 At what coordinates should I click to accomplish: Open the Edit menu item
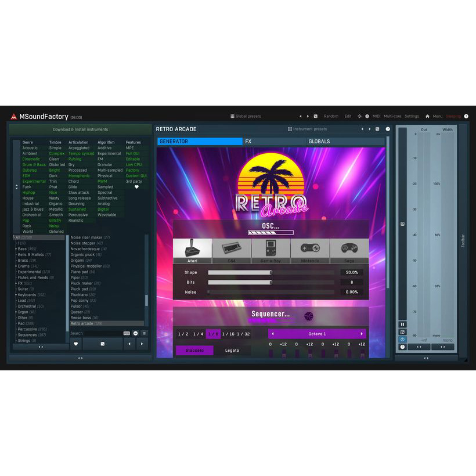click(348, 116)
